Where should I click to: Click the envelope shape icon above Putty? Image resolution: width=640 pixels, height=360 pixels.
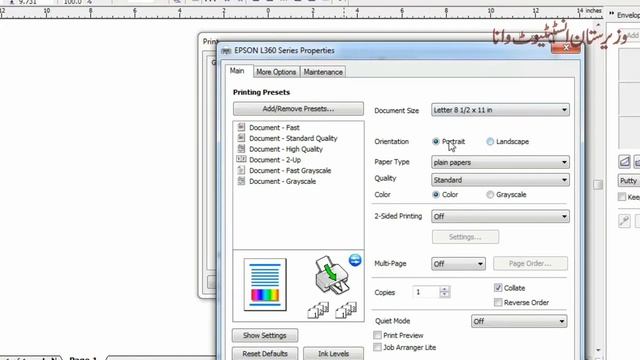tap(624, 162)
